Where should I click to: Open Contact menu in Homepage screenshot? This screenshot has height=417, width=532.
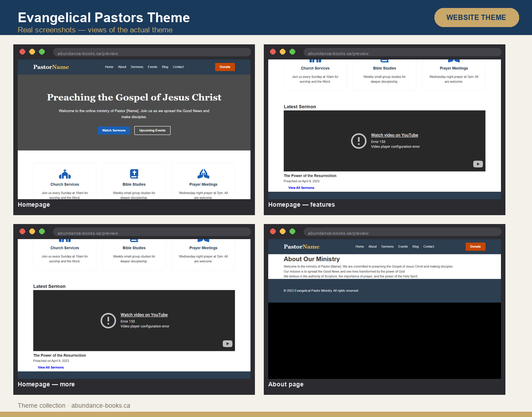pos(178,67)
